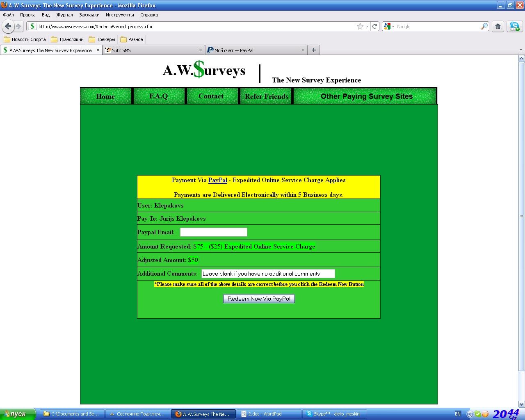Close the Мой счет — PayPal tab
Image resolution: width=525 pixels, height=420 pixels.
point(303,50)
